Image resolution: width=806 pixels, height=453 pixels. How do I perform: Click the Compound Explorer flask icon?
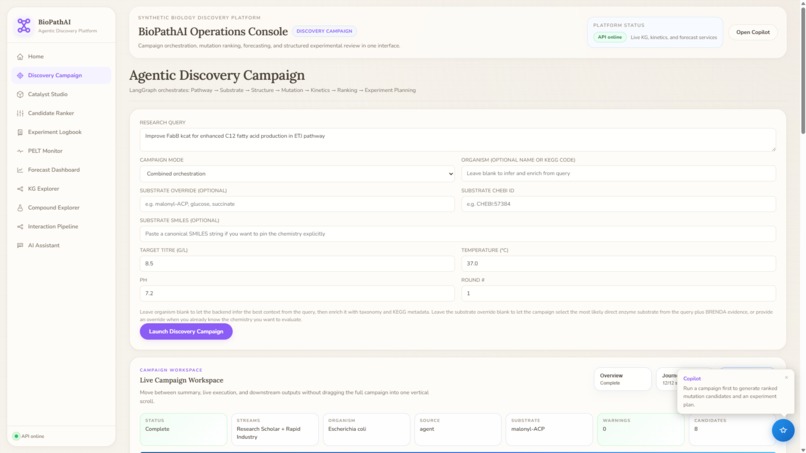(20, 208)
